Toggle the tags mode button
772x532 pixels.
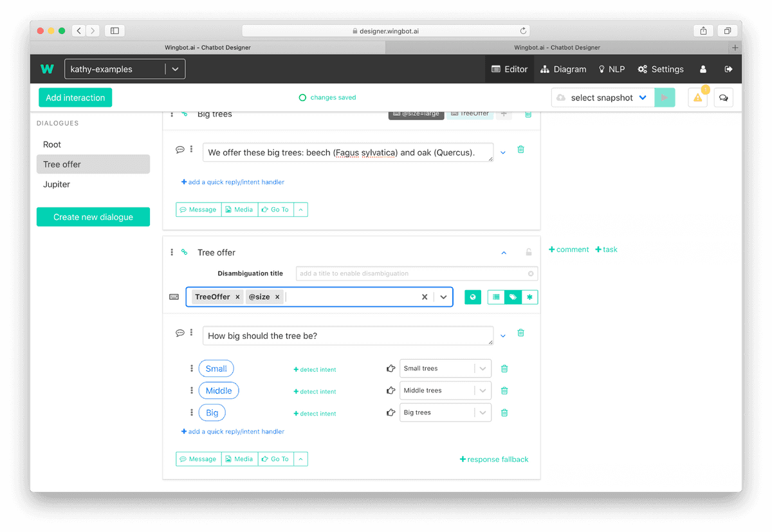click(x=513, y=297)
